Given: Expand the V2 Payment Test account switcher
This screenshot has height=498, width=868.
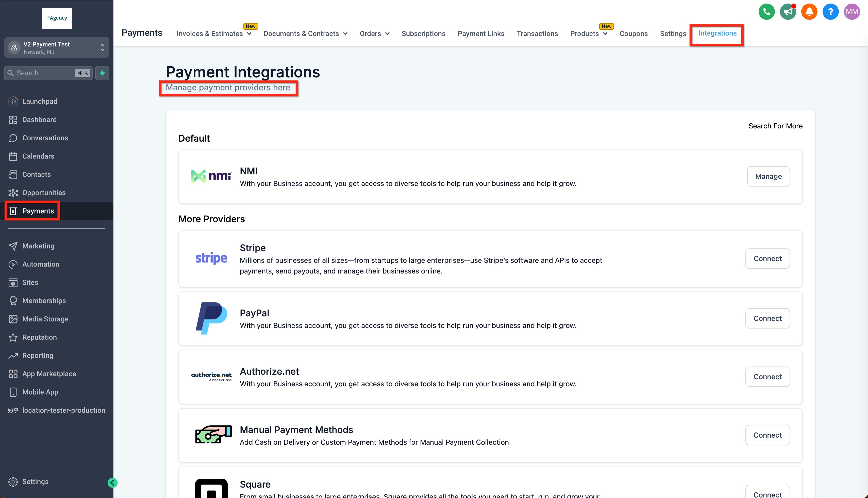Looking at the screenshot, I should click(57, 48).
